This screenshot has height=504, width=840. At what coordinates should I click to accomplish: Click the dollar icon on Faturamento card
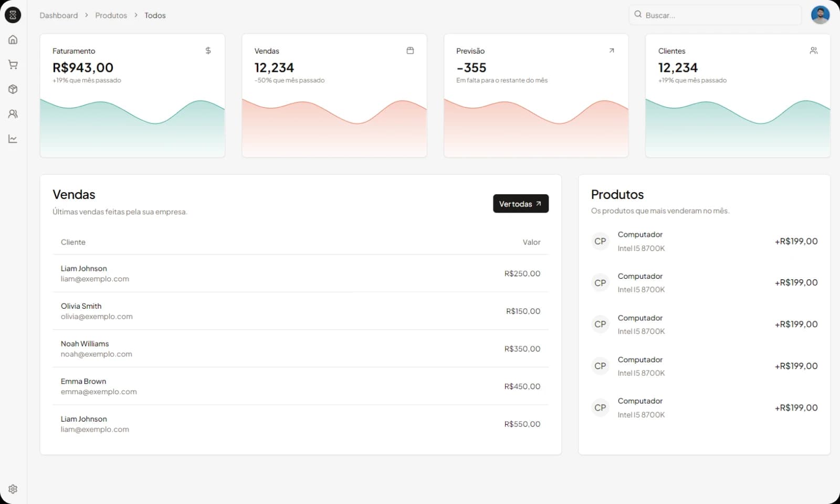click(208, 50)
